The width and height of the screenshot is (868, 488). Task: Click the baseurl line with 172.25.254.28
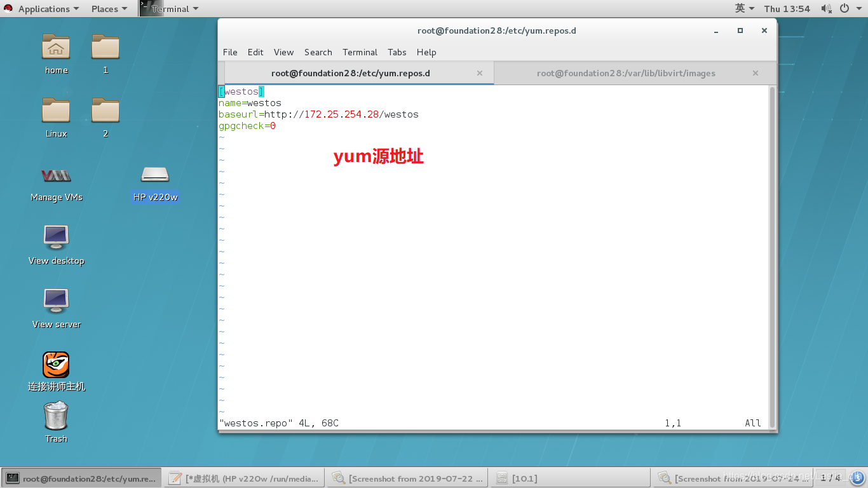pyautogui.click(x=318, y=114)
